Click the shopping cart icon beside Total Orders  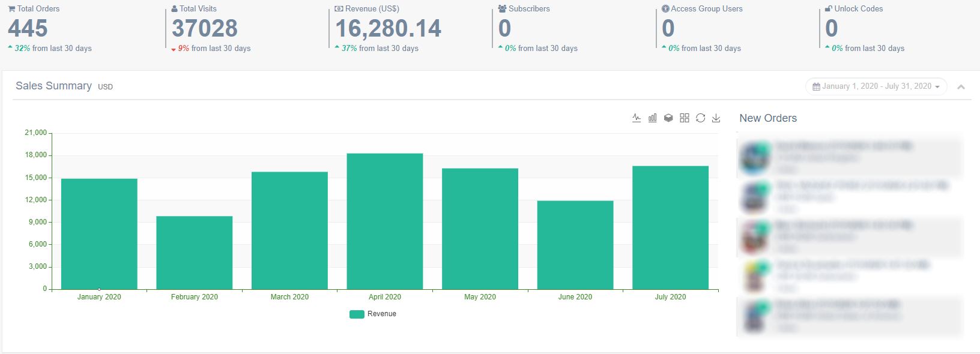tap(11, 9)
